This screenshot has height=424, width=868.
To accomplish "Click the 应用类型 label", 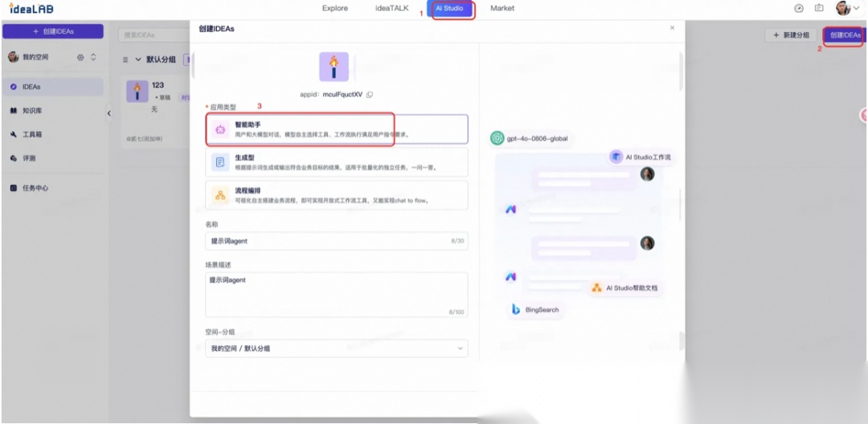I will pyautogui.click(x=221, y=106).
